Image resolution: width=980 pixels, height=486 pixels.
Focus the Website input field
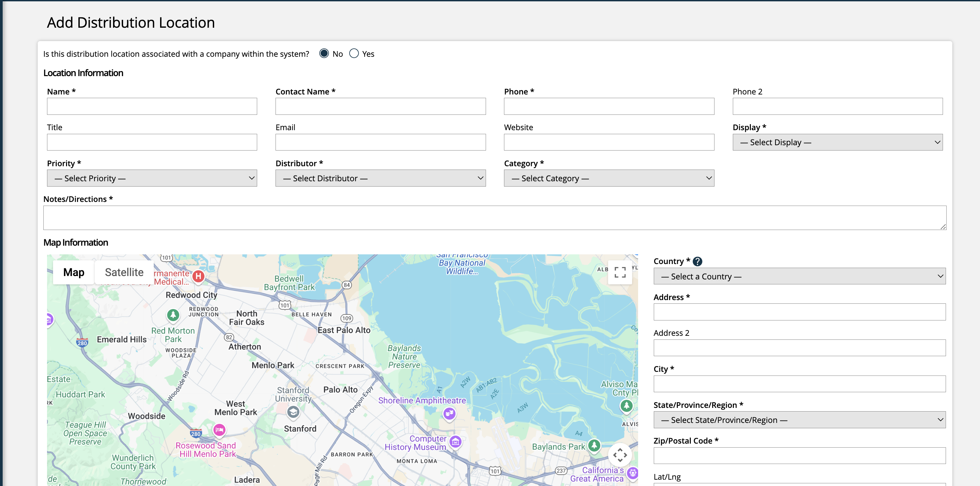pyautogui.click(x=609, y=142)
